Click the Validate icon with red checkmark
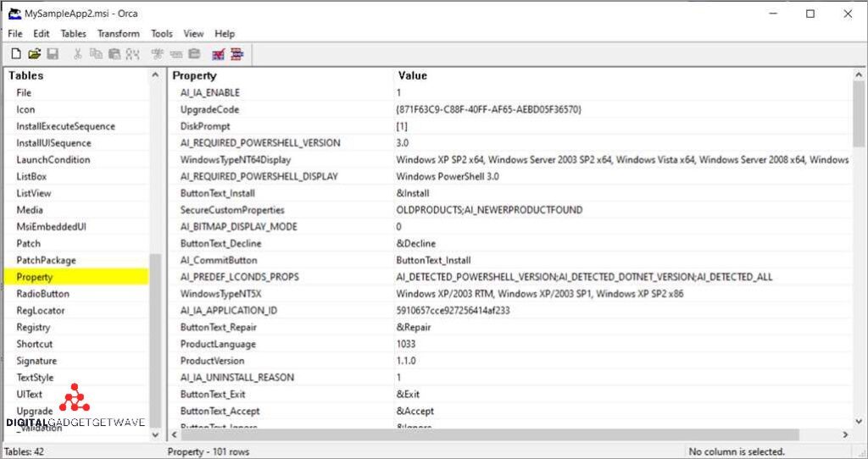Image resolution: width=868 pixels, height=459 pixels. pos(219,54)
